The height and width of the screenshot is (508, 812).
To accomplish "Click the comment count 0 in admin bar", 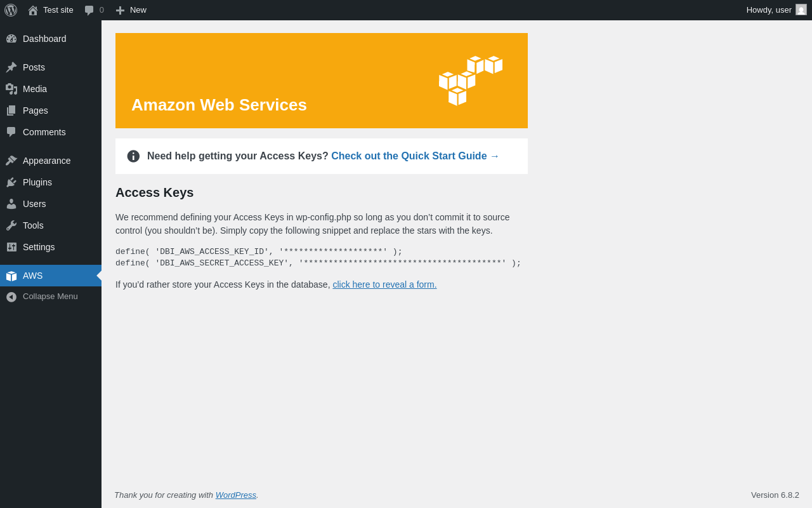I will pyautogui.click(x=101, y=10).
